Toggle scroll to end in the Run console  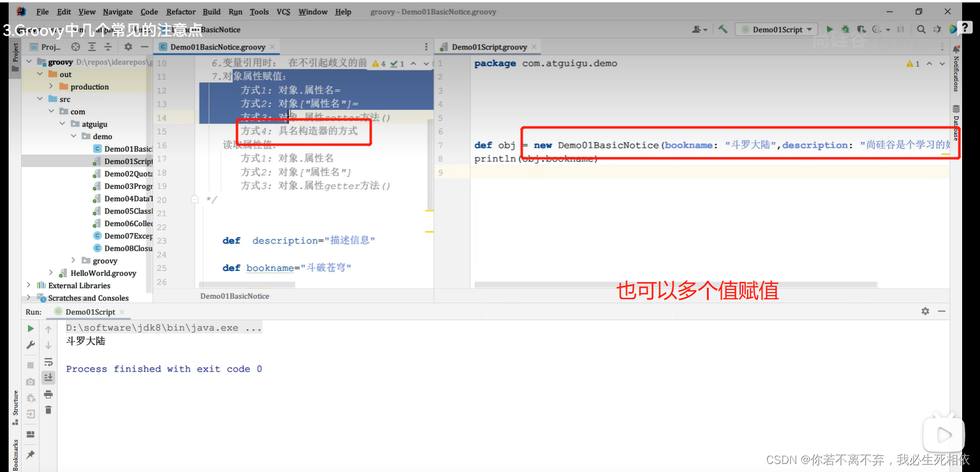48,377
